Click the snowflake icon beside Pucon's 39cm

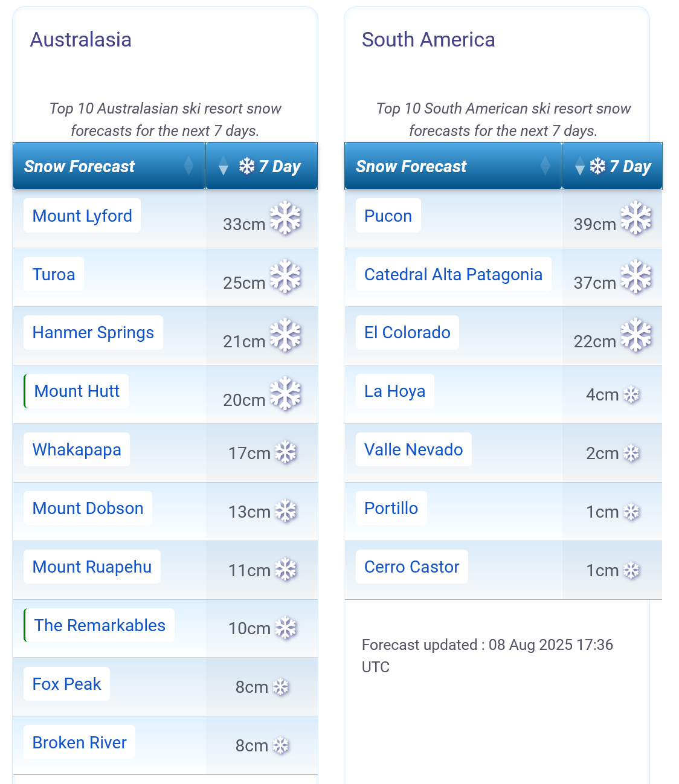636,217
